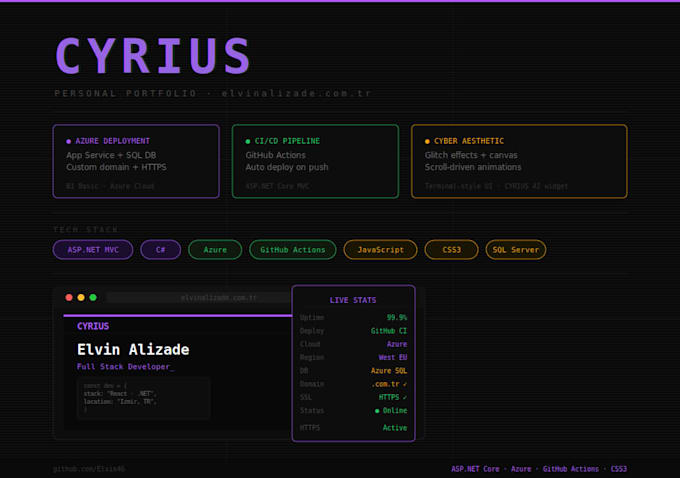
Task: Click the large CYRIUS title
Action: pyautogui.click(x=153, y=56)
